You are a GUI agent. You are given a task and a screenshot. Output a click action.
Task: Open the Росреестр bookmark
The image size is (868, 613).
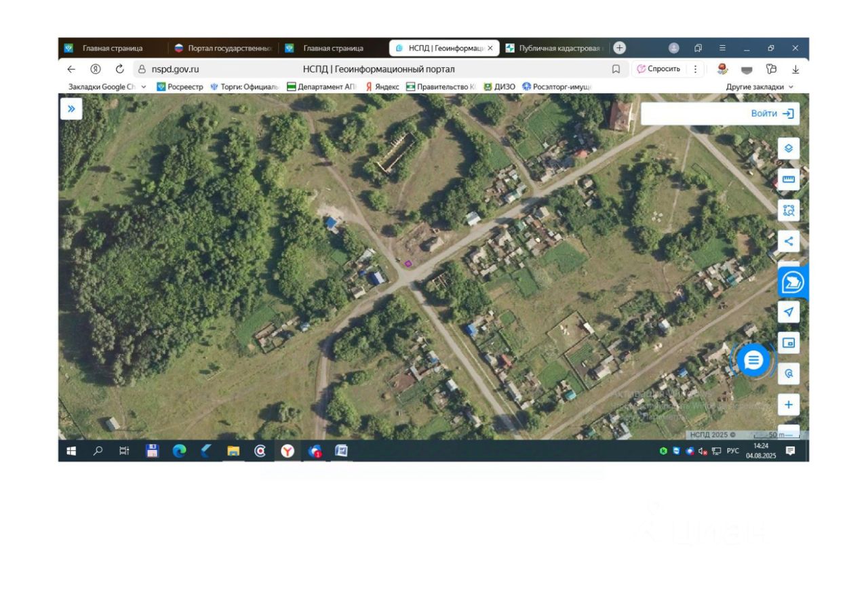click(x=180, y=87)
